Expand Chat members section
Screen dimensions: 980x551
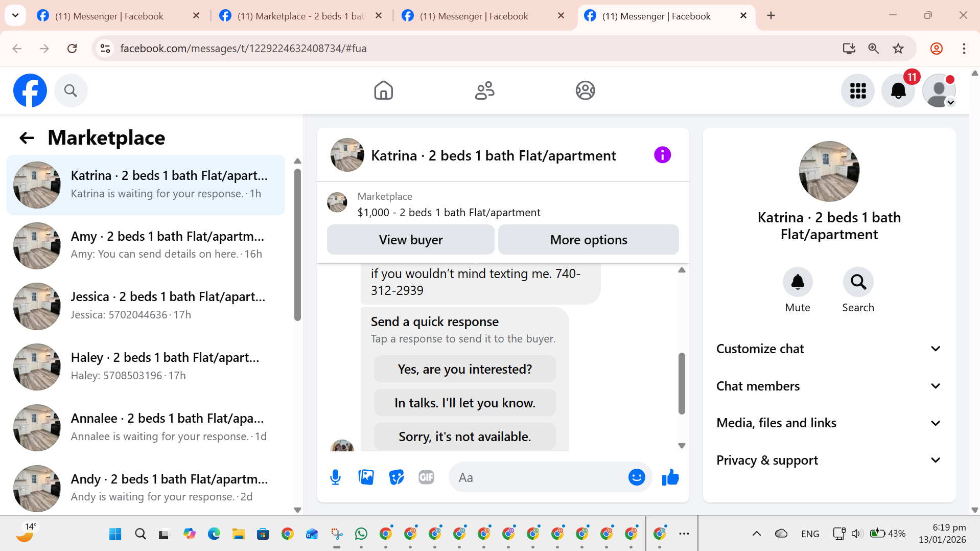[x=829, y=386]
